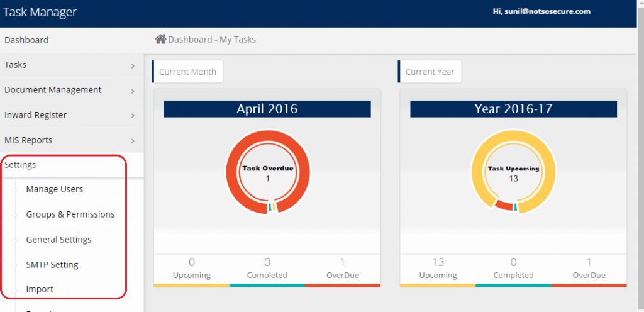Select the Current Year tab
The height and width of the screenshot is (312, 644).
430,72
